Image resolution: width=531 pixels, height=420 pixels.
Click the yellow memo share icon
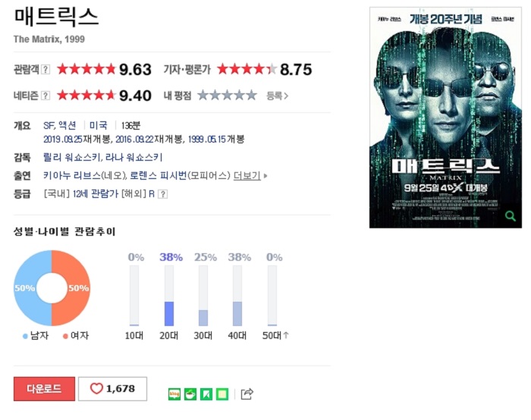222,394
